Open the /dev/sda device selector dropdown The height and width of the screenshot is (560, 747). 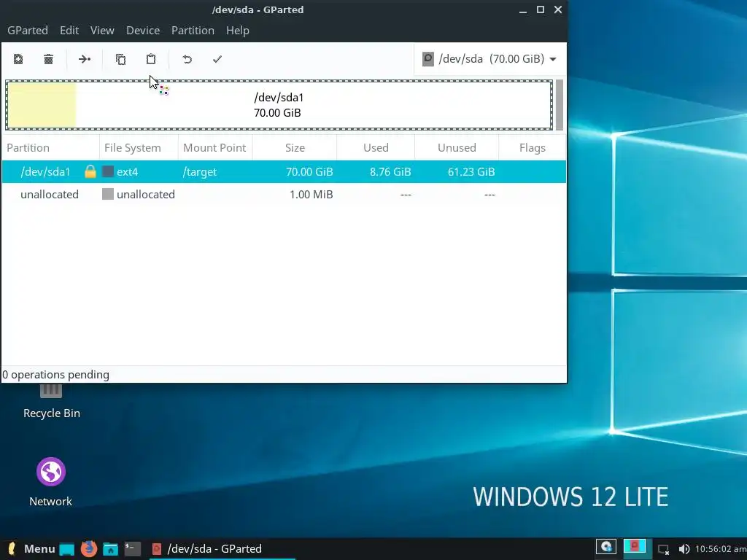[x=489, y=59]
